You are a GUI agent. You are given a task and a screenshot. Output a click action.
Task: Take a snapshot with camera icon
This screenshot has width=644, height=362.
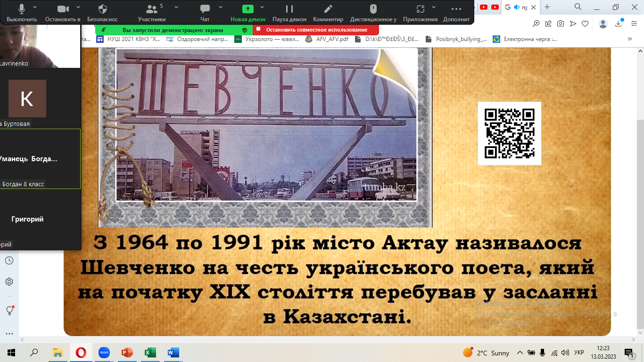(x=561, y=24)
